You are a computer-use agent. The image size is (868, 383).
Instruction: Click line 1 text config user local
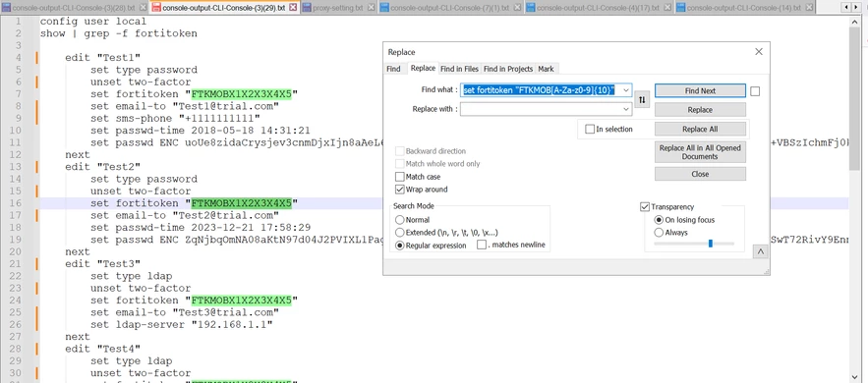(x=93, y=21)
